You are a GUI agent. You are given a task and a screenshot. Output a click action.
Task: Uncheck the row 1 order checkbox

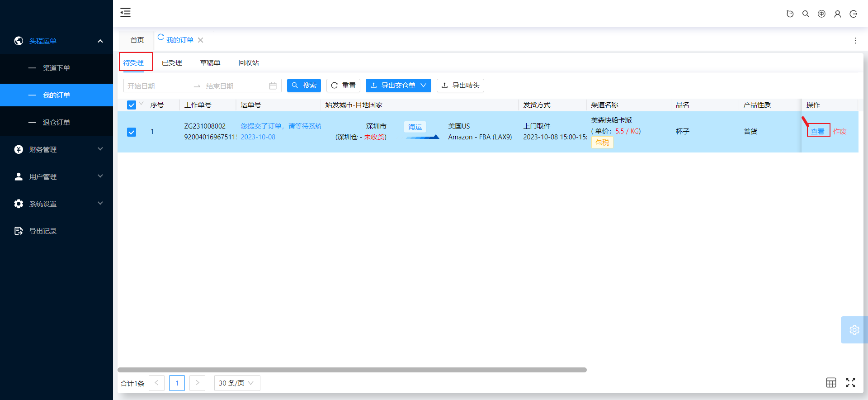click(132, 132)
